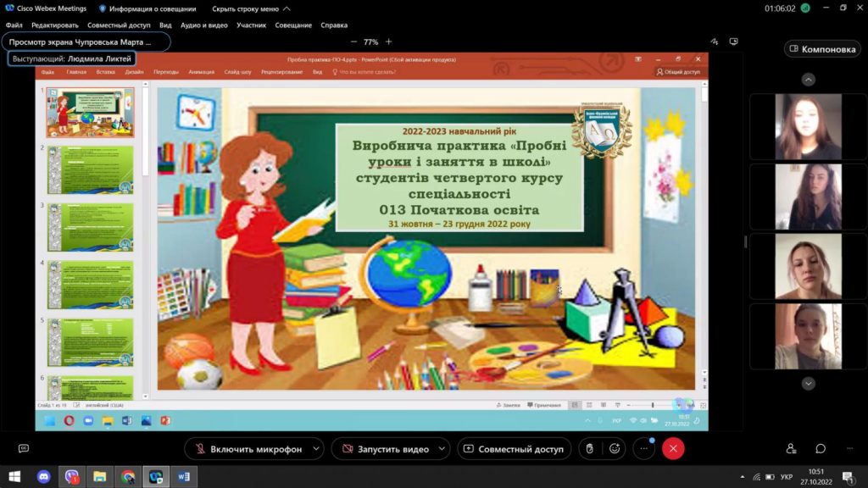868x488 pixels.
Task: Open the Совещание menu
Action: click(292, 25)
